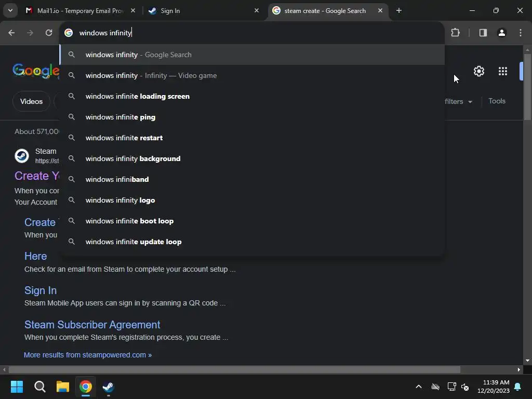Click the horizontal page scrollbar
Viewport: 532px width, 399px height.
[x=234, y=369]
